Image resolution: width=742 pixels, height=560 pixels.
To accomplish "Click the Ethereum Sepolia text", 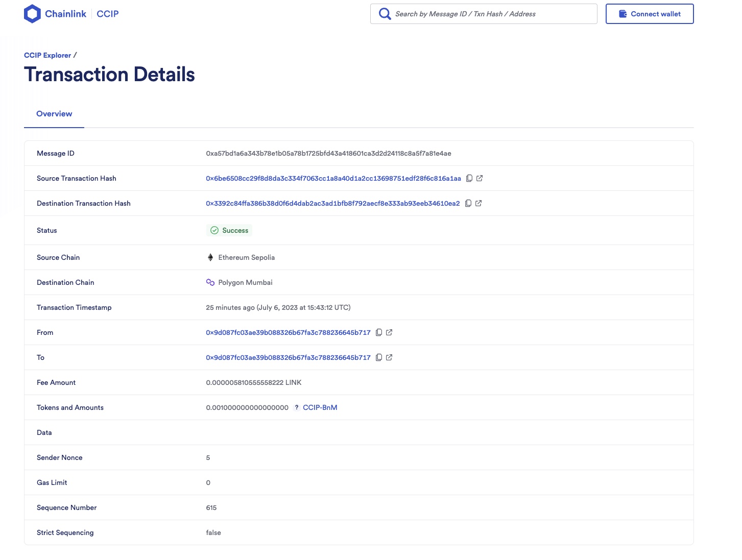I will (247, 257).
